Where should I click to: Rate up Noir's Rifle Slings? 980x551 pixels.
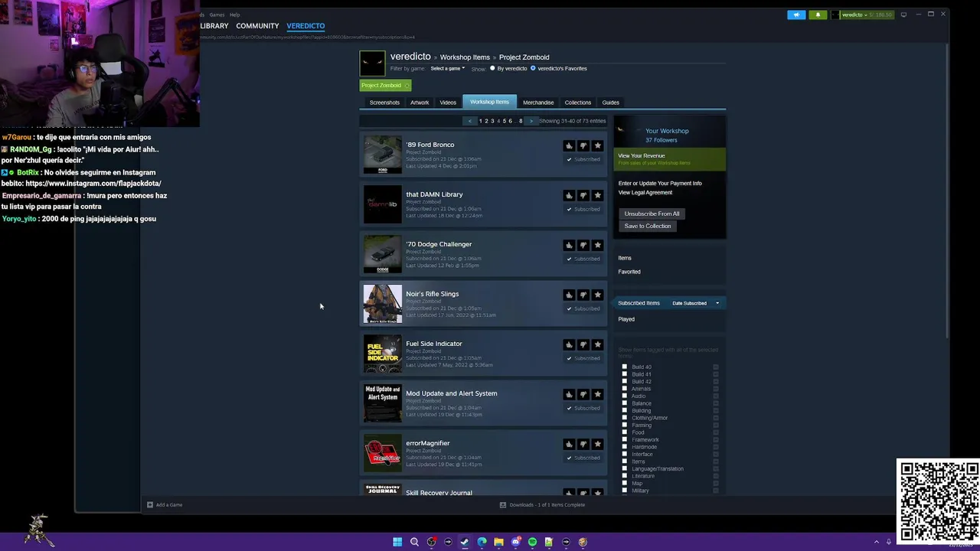point(569,295)
